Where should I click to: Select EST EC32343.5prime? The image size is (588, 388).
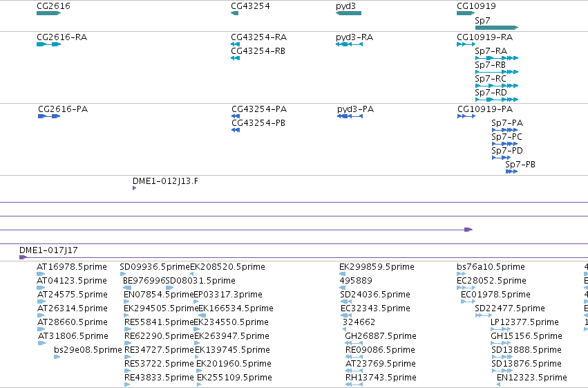tap(346, 315)
